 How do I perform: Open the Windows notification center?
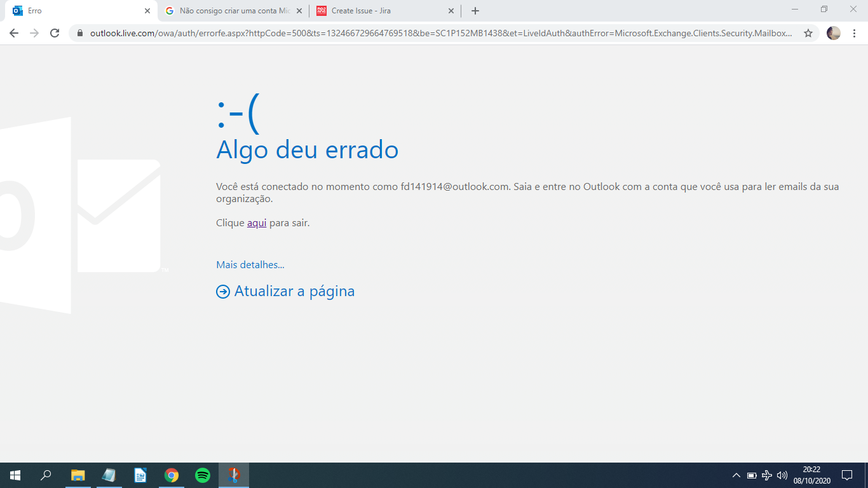point(847,475)
